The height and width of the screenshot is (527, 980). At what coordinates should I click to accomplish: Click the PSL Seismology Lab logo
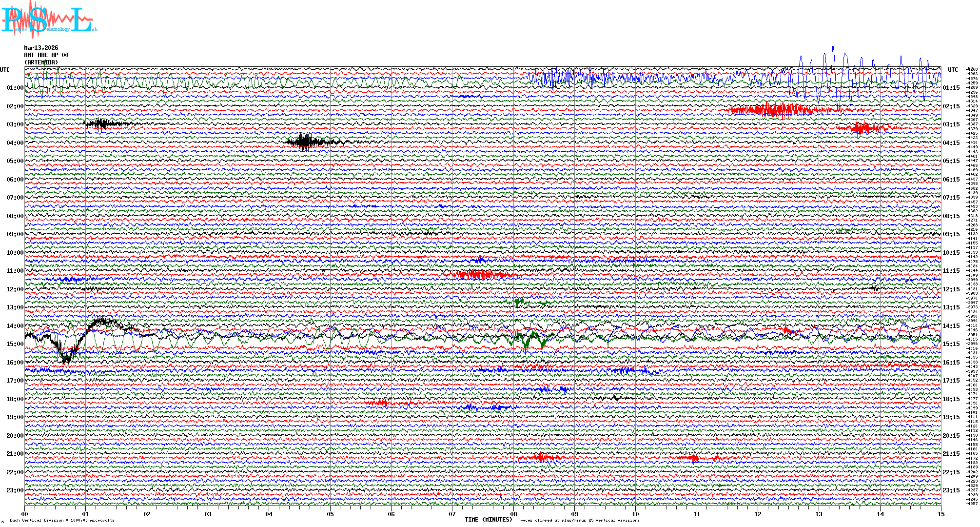pyautogui.click(x=49, y=20)
